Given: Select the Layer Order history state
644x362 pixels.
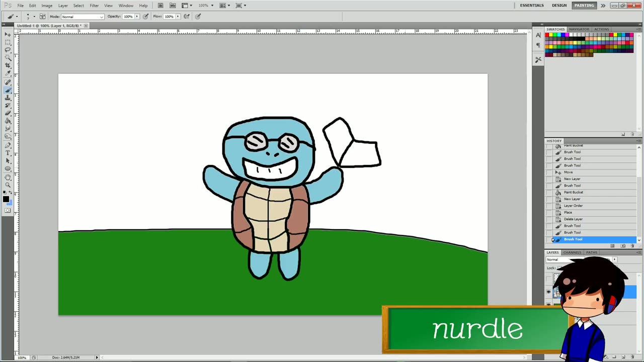Looking at the screenshot, I should click(x=595, y=206).
